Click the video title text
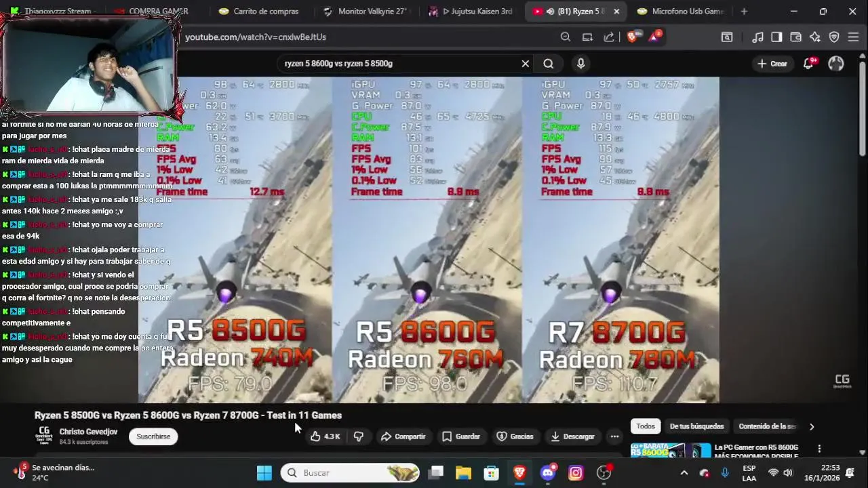 click(188, 415)
